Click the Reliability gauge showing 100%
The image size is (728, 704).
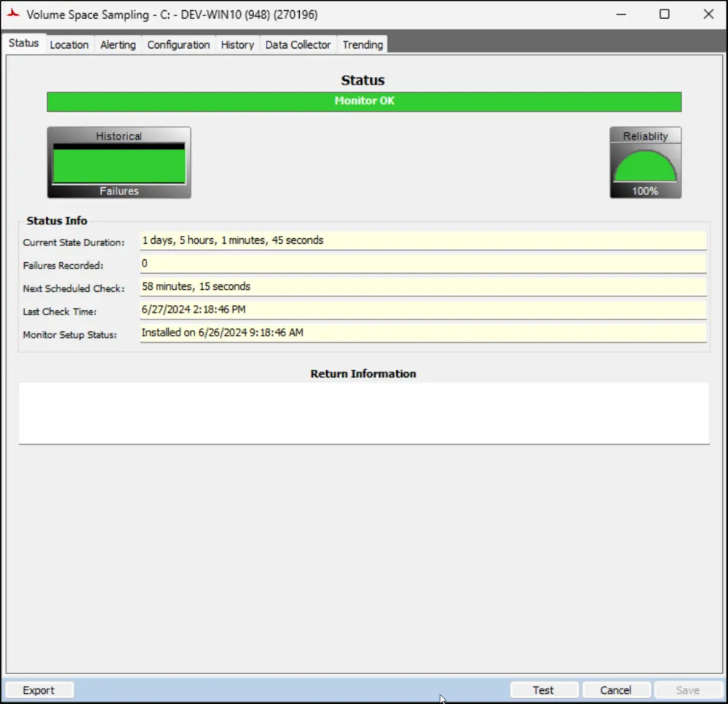click(x=645, y=162)
